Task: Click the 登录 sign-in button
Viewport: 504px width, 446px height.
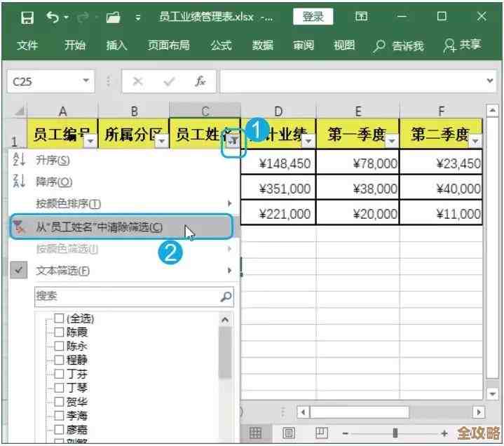Action: click(x=313, y=16)
